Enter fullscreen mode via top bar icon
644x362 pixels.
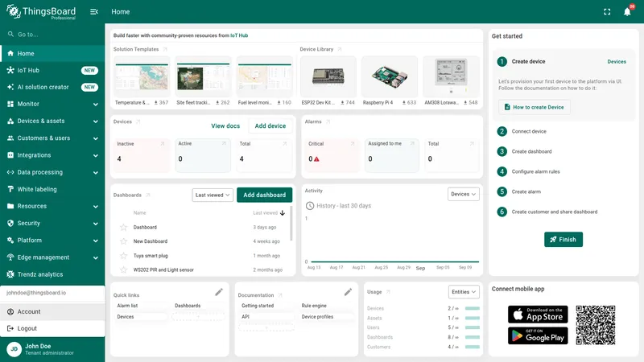click(607, 12)
